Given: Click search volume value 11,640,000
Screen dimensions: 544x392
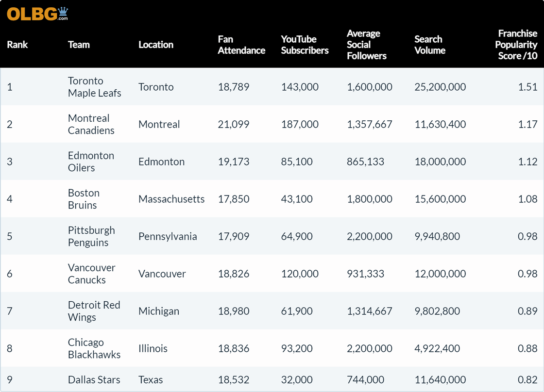Looking at the screenshot, I should (440, 380).
